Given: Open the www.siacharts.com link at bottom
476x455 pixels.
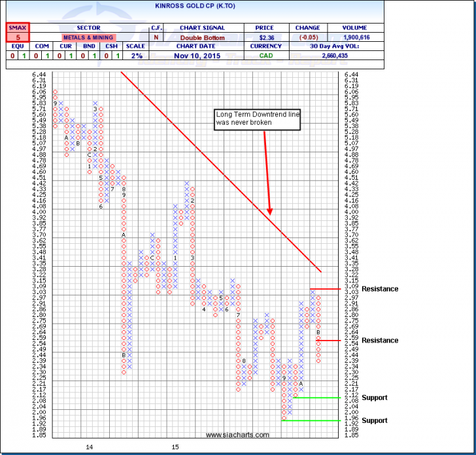Looking at the screenshot, I should pos(237,435).
